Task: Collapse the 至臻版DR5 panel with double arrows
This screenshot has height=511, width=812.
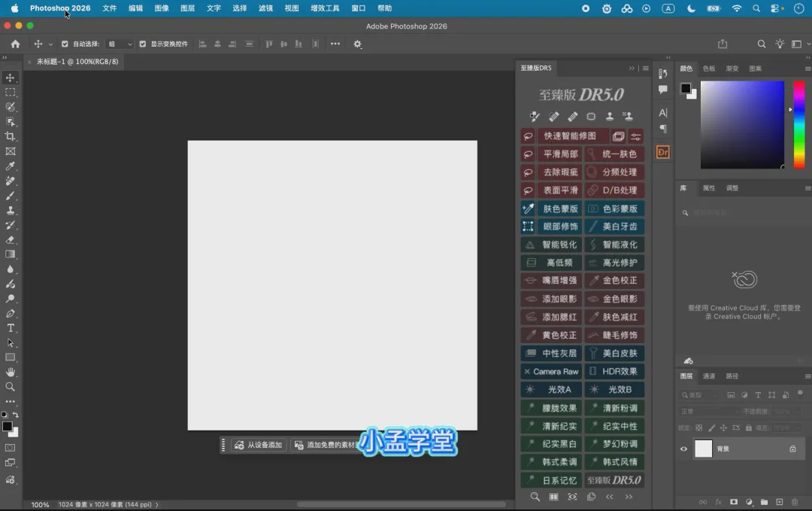Action: 632,68
